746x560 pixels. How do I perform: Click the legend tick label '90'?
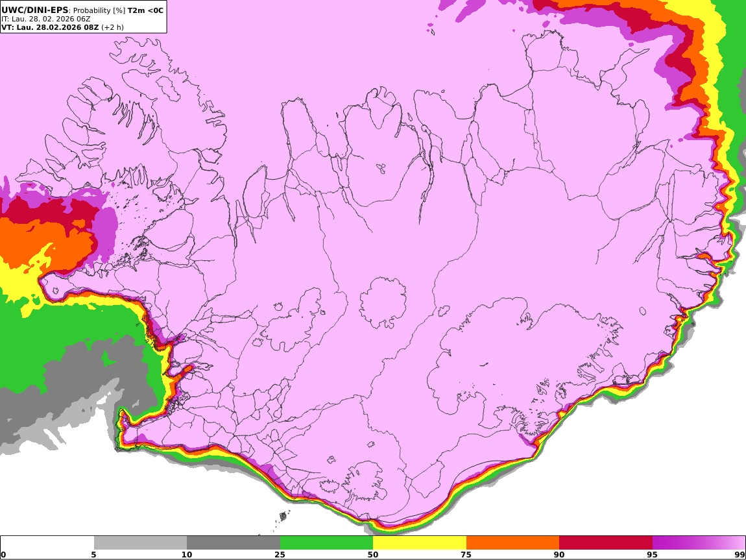point(559,554)
